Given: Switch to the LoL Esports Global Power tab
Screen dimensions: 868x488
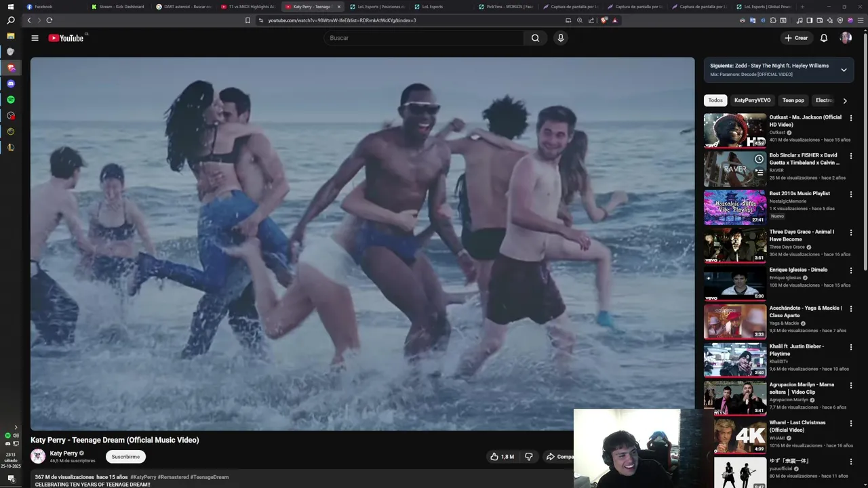Looking at the screenshot, I should click(x=765, y=6).
